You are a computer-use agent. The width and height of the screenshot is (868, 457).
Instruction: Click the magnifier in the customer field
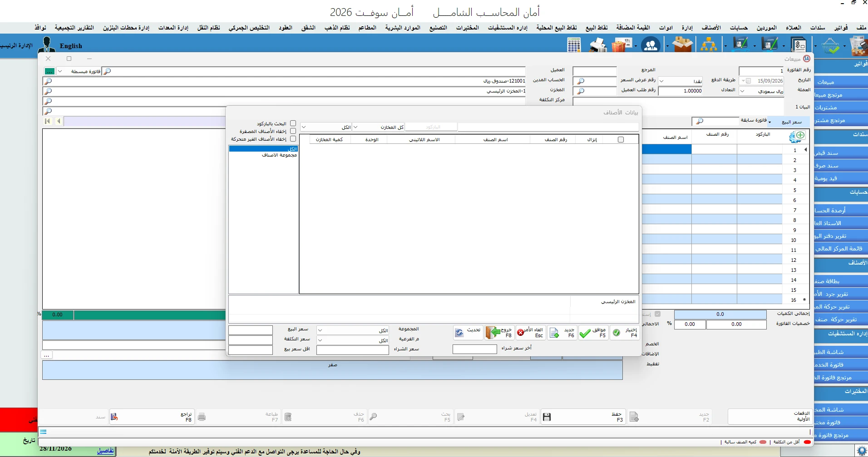(x=107, y=71)
